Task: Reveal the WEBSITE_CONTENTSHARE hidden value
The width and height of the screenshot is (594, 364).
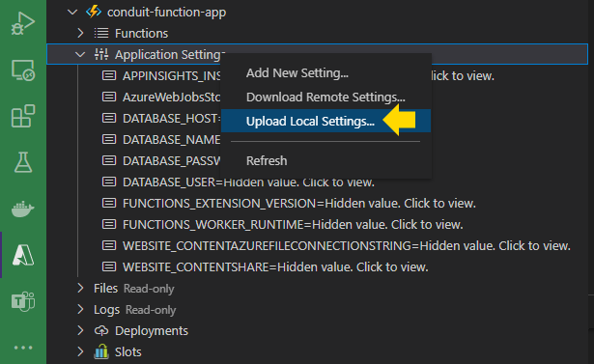Action: click(x=353, y=267)
